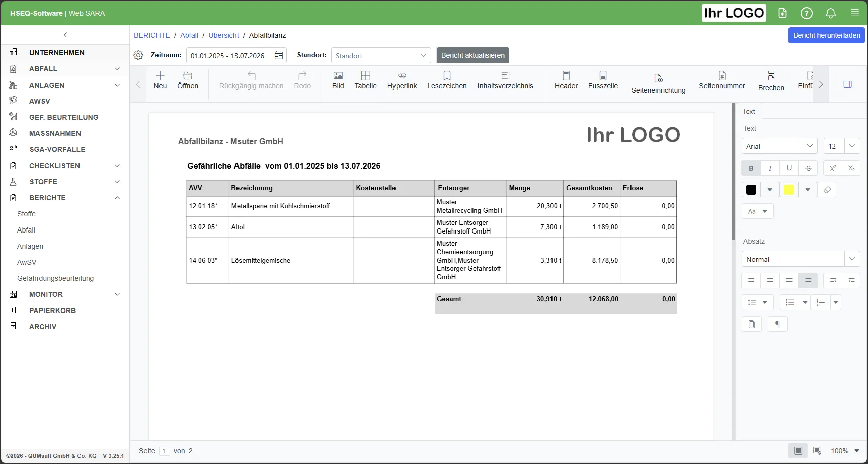Click the Bericht aktualisieren button
Image resolution: width=868 pixels, height=464 pixels.
tap(473, 55)
